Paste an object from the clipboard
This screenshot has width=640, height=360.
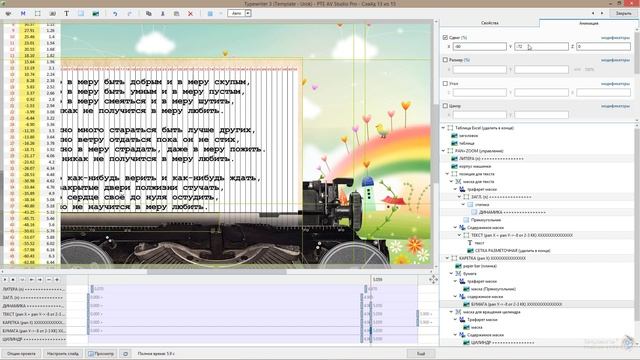coord(176,13)
